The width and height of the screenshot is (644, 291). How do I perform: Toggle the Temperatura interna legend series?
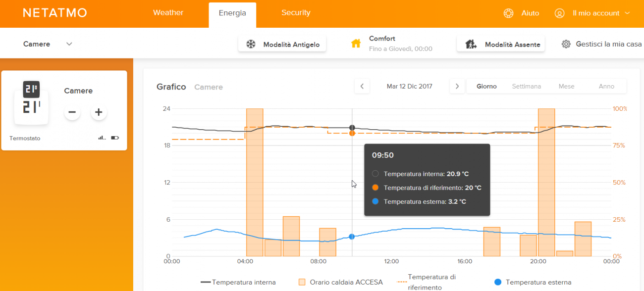[238, 282]
